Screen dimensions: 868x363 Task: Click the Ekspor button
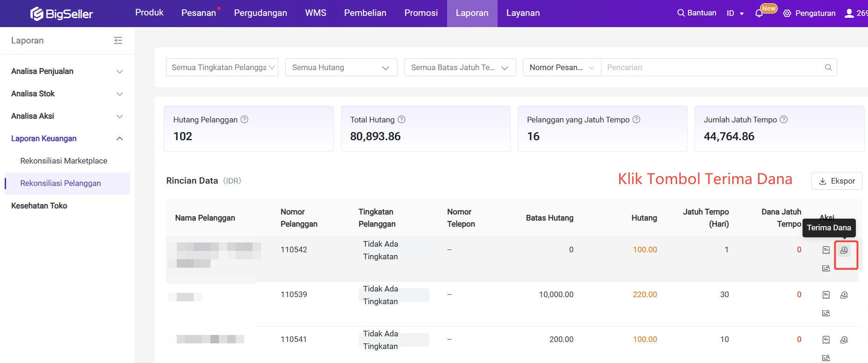click(836, 181)
